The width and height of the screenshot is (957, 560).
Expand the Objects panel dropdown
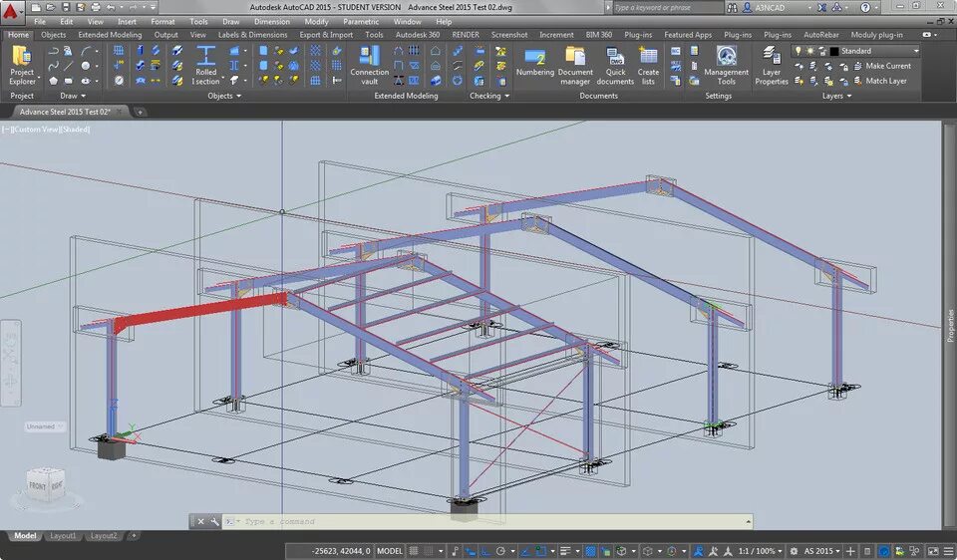click(x=224, y=96)
